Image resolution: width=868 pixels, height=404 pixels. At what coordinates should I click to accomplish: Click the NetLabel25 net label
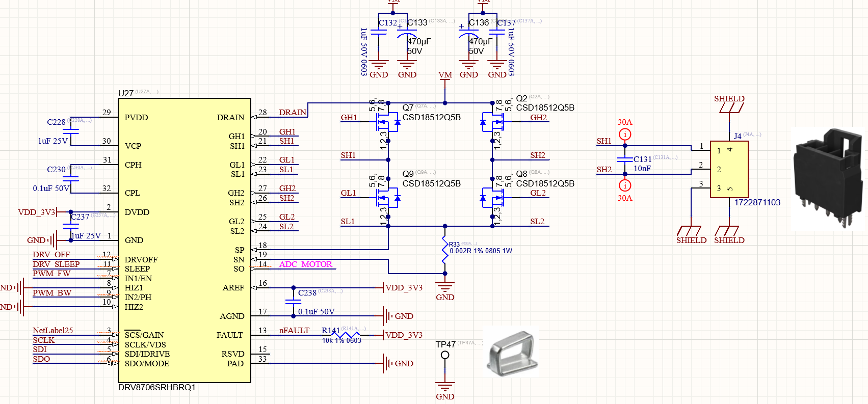[x=53, y=330]
